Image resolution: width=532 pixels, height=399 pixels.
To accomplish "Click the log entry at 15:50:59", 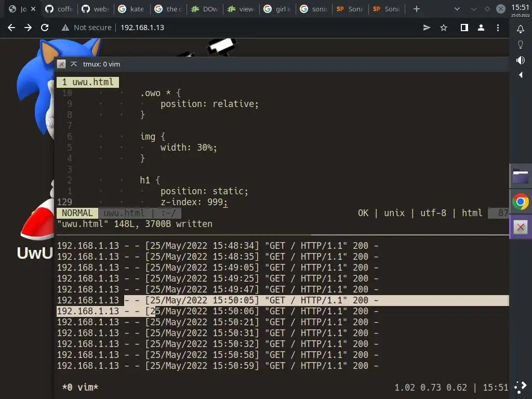I will [x=218, y=366].
